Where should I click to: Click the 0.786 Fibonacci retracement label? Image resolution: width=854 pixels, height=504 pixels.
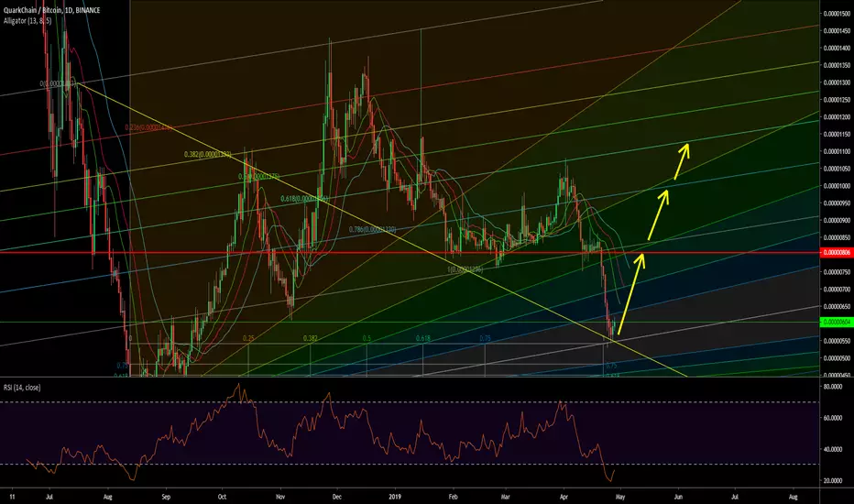[373, 230]
